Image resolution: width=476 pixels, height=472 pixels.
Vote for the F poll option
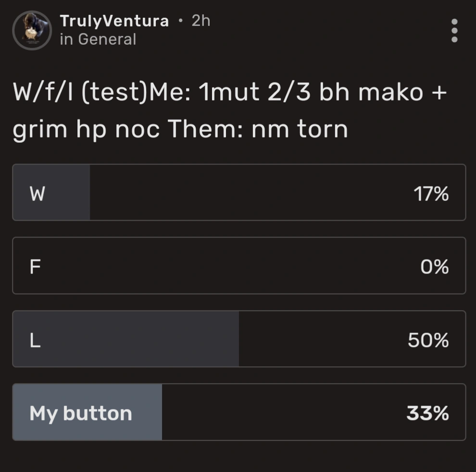pos(239,265)
